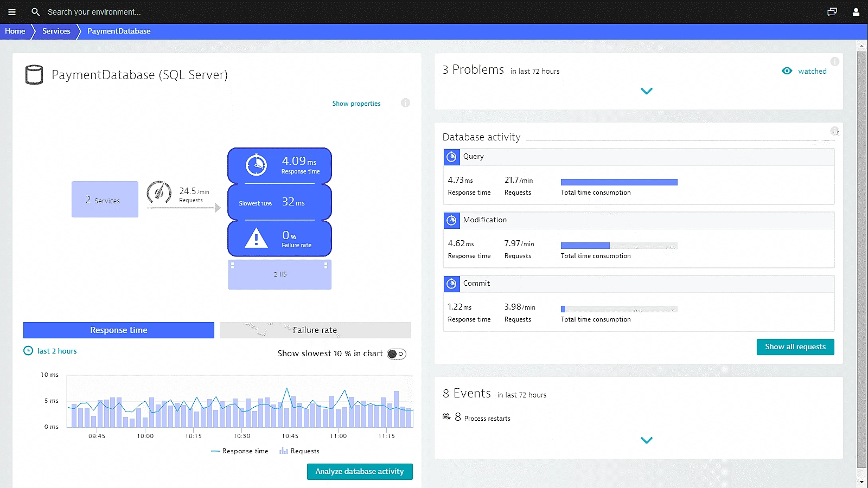The width and height of the screenshot is (868, 488).
Task: Click the Query 4.73 ms response time value
Action: [460, 180]
